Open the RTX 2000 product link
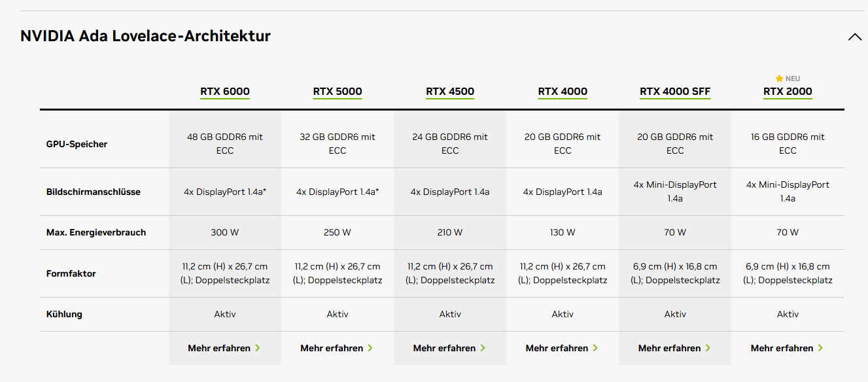The height and width of the screenshot is (382, 868). (788, 92)
